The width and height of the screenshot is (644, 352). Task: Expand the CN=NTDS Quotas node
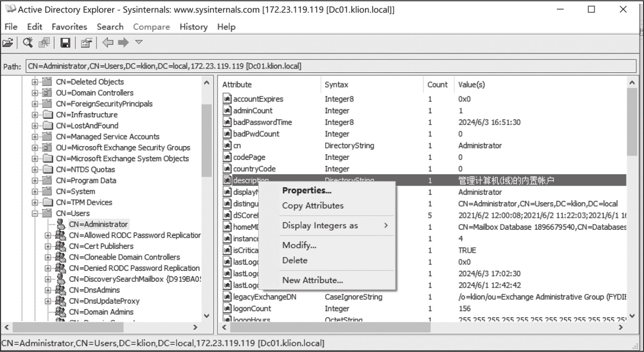[x=35, y=170]
